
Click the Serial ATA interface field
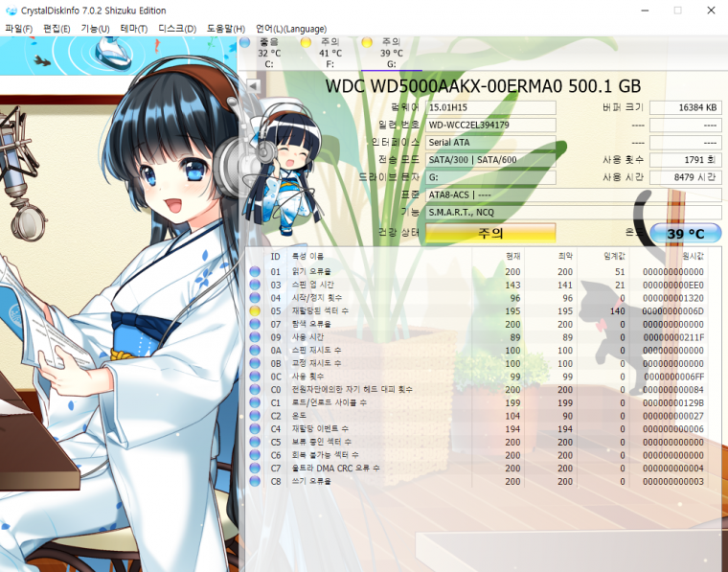tap(490, 143)
